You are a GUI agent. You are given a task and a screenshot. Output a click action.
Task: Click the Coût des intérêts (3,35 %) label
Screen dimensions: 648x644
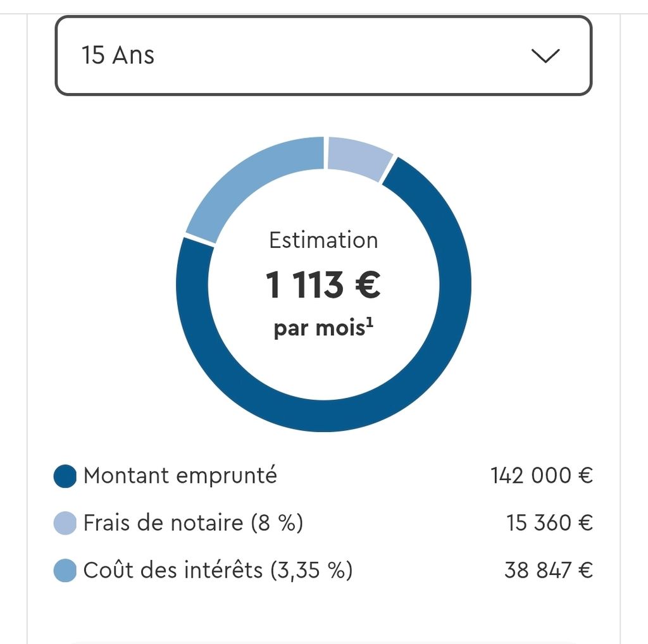tap(218, 571)
